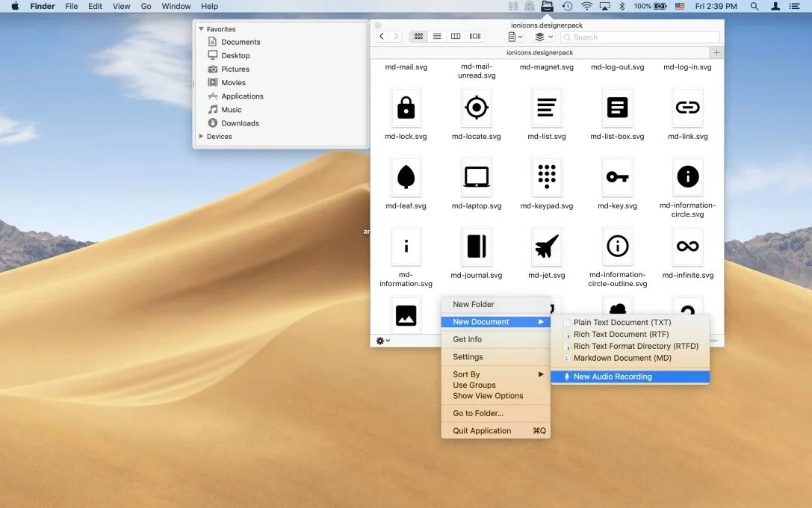Switch to cover flow view
This screenshot has width=812, height=508.
475,37
